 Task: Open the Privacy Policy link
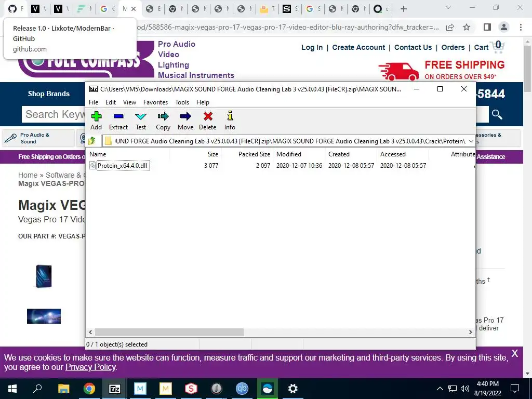pos(90,367)
